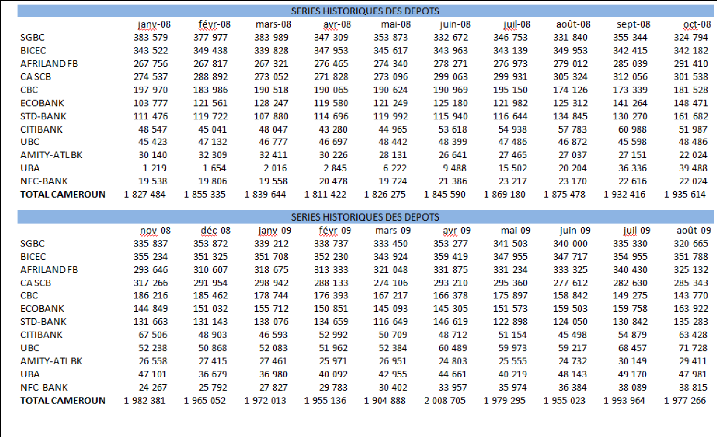Click total value 1 904 888
Viewport: 717px width, 437px height.
coord(385,401)
